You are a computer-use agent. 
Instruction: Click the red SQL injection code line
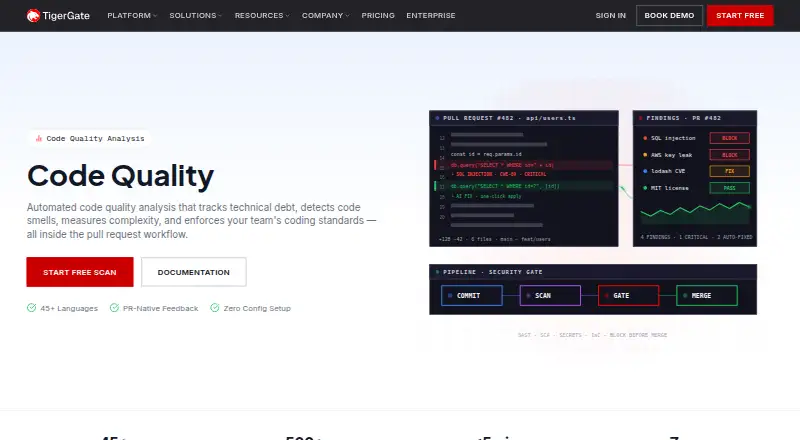point(524,165)
